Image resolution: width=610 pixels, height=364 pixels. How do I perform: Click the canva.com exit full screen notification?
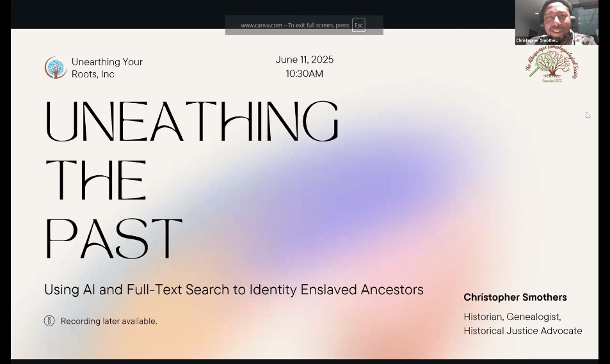(x=294, y=26)
